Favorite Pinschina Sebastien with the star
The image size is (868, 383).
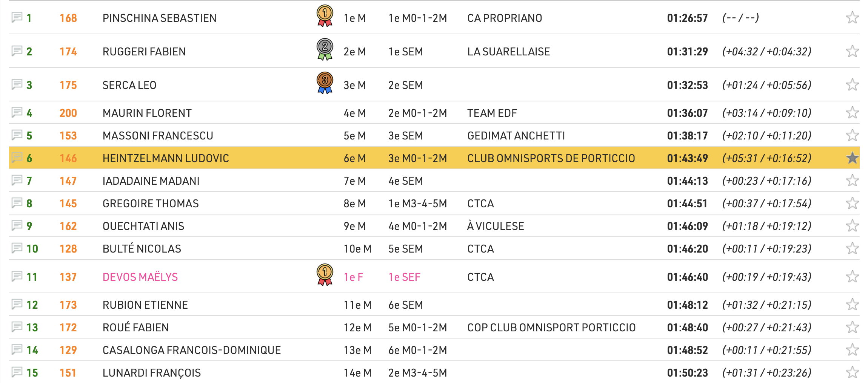click(x=852, y=18)
